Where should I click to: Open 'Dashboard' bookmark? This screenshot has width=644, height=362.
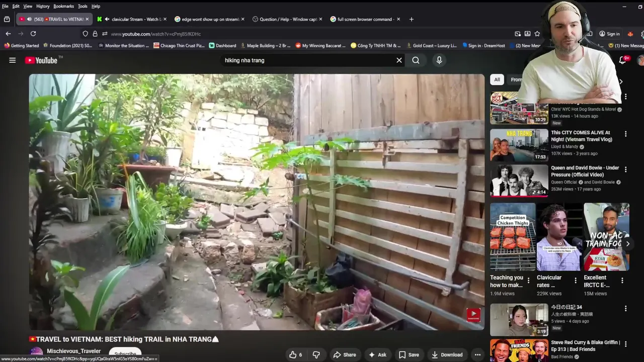pos(222,45)
